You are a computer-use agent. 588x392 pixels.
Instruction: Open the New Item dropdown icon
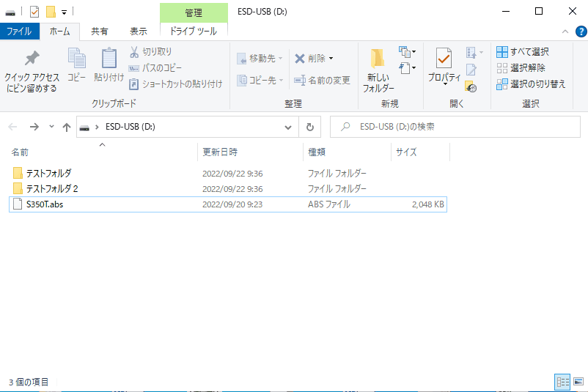coord(407,51)
